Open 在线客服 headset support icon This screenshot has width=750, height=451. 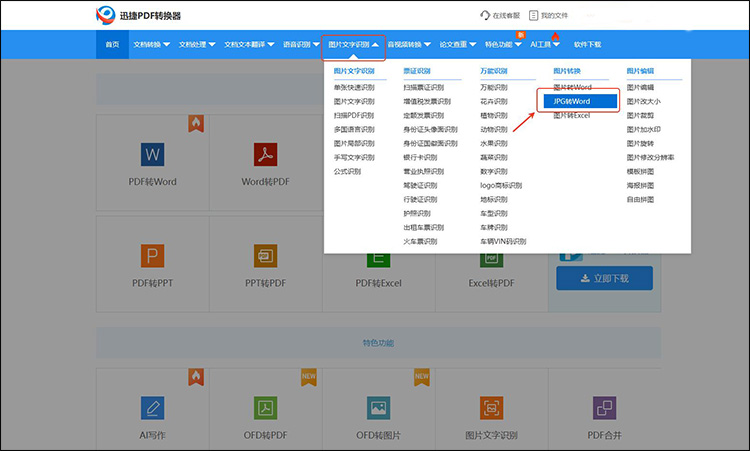(x=485, y=15)
